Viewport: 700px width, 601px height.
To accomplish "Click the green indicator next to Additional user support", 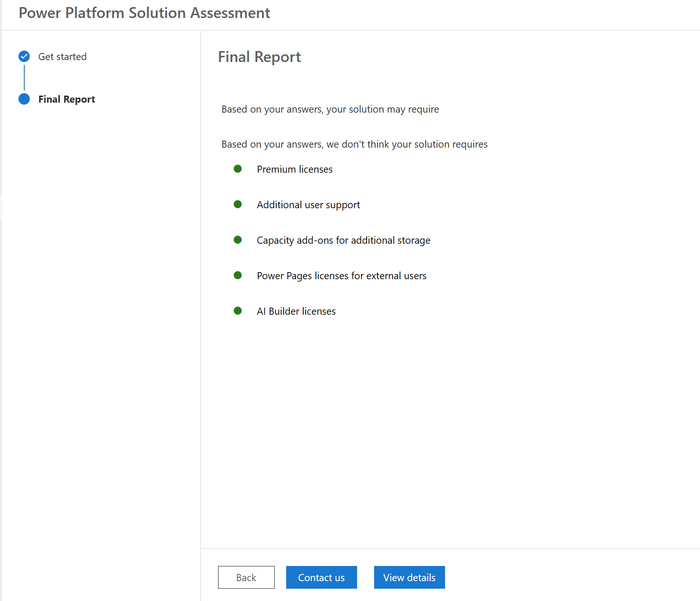I will [x=237, y=204].
